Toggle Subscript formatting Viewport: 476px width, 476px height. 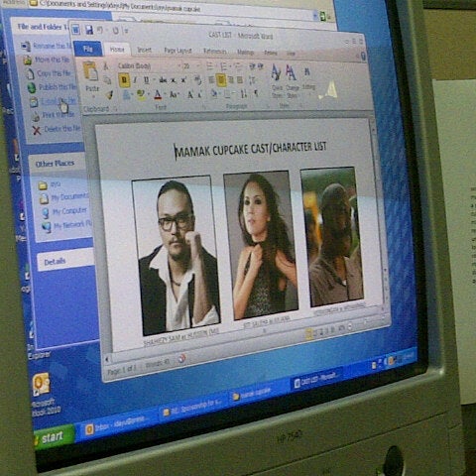[174, 80]
